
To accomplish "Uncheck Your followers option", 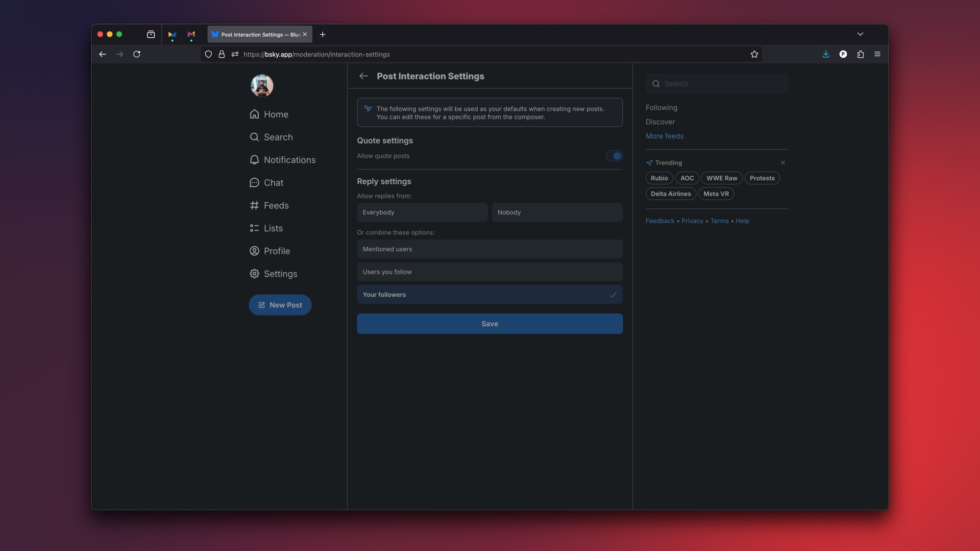I will (x=490, y=294).
